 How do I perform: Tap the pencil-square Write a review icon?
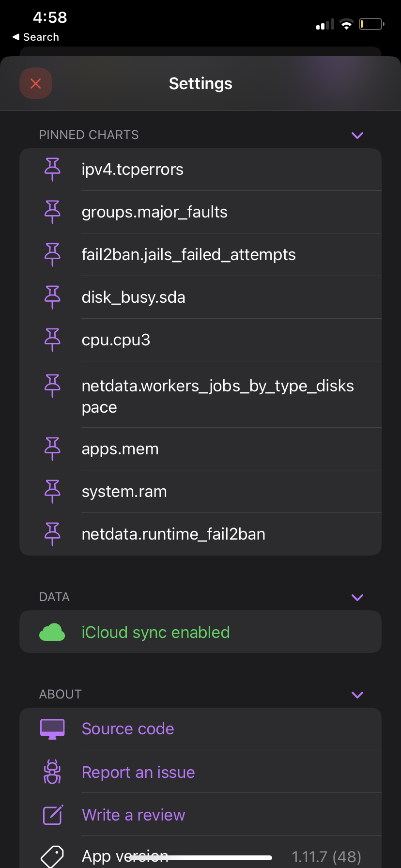53,815
